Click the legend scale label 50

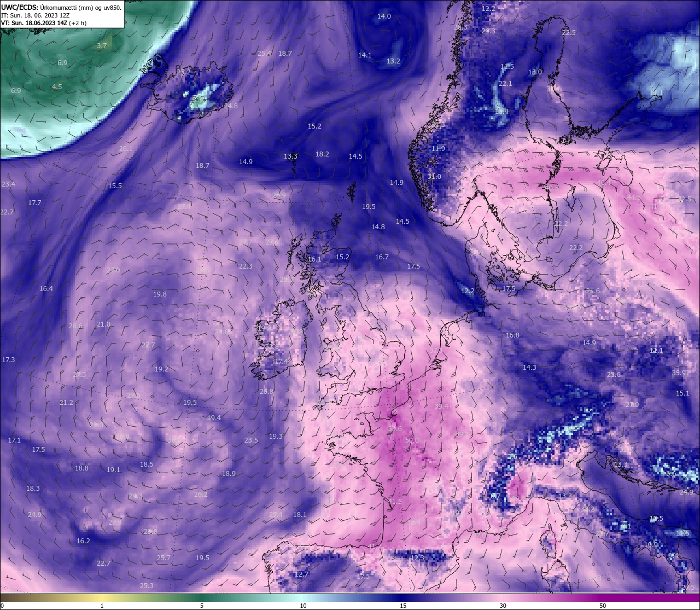click(603, 606)
